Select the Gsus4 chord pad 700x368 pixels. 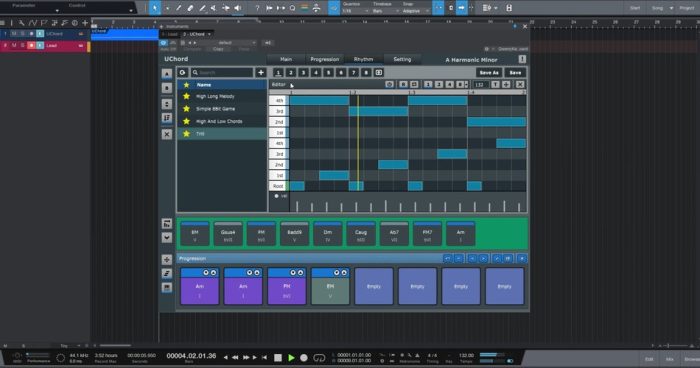click(228, 233)
